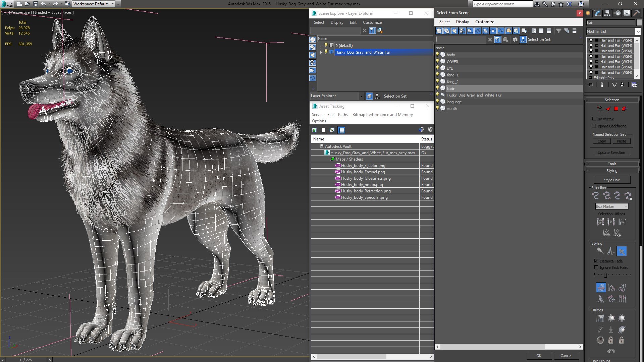Open the Create command panel tab
Image resolution: width=644 pixels, height=362 pixels.
coord(588,13)
